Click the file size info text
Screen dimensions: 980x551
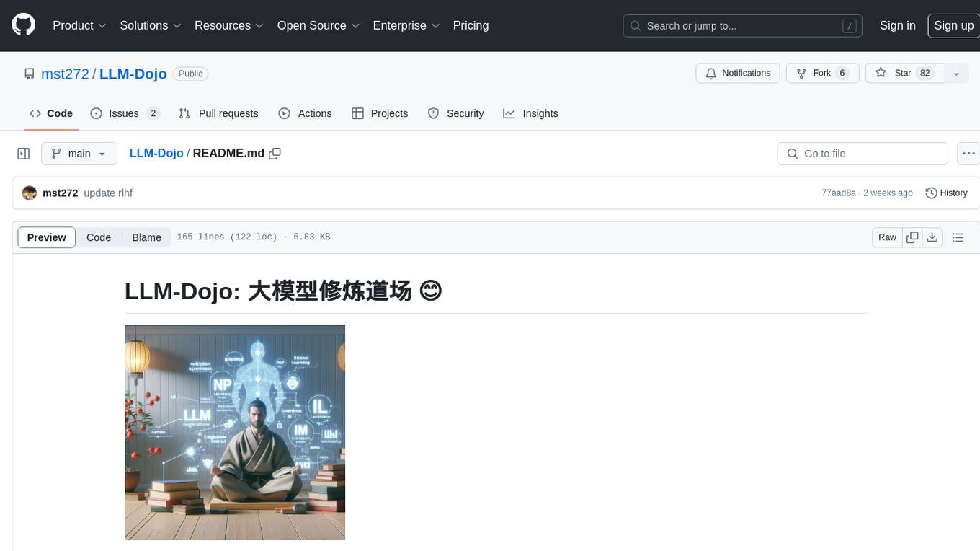point(254,237)
